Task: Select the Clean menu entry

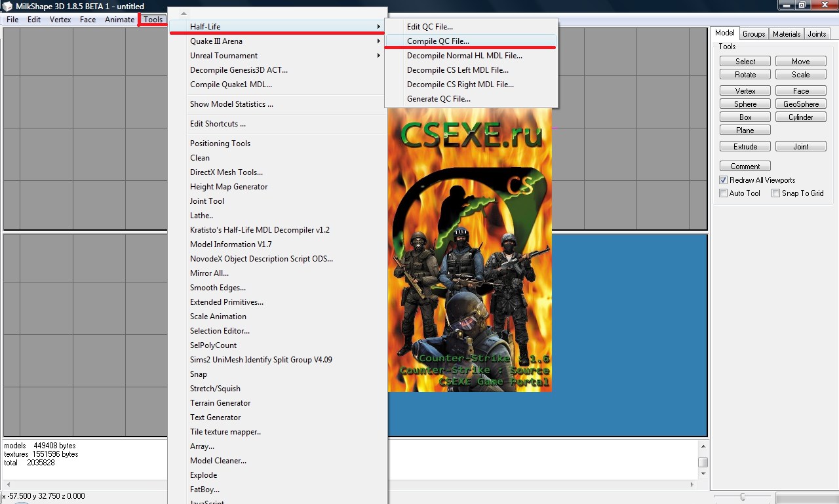Action: [277, 158]
